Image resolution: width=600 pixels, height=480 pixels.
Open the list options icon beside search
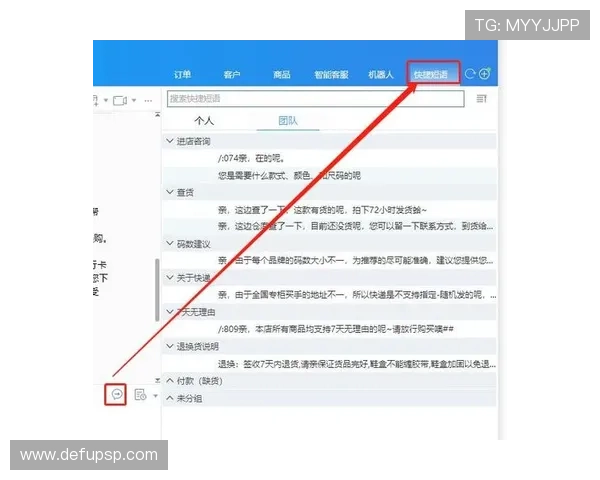pos(481,99)
